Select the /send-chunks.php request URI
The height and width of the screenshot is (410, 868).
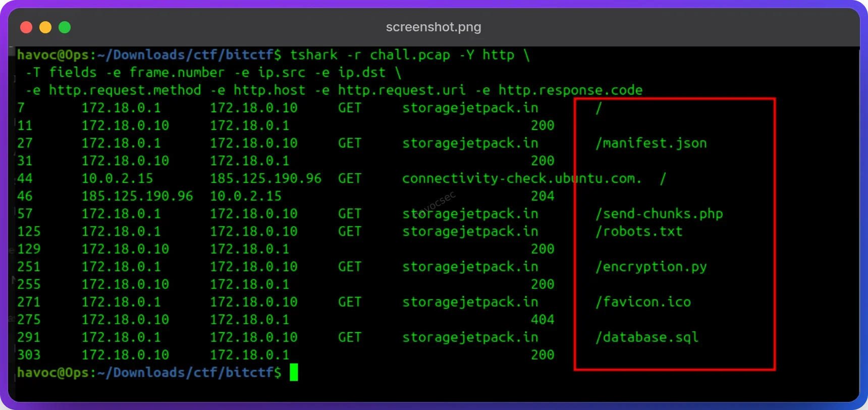coord(659,214)
